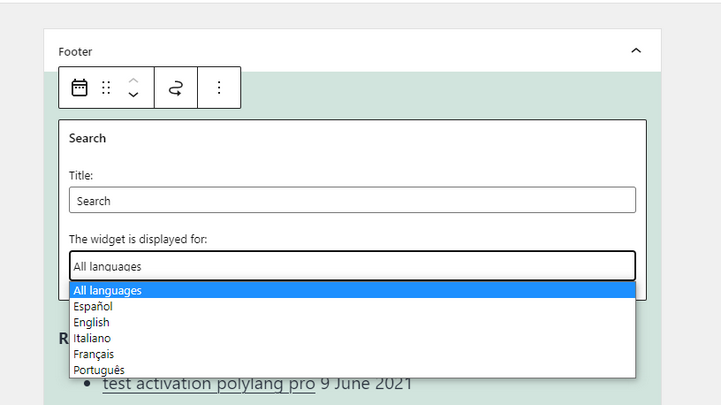Viewport: 721px width, 405px height.
Task: Open the test activation polylang pro link
Action: click(x=208, y=384)
